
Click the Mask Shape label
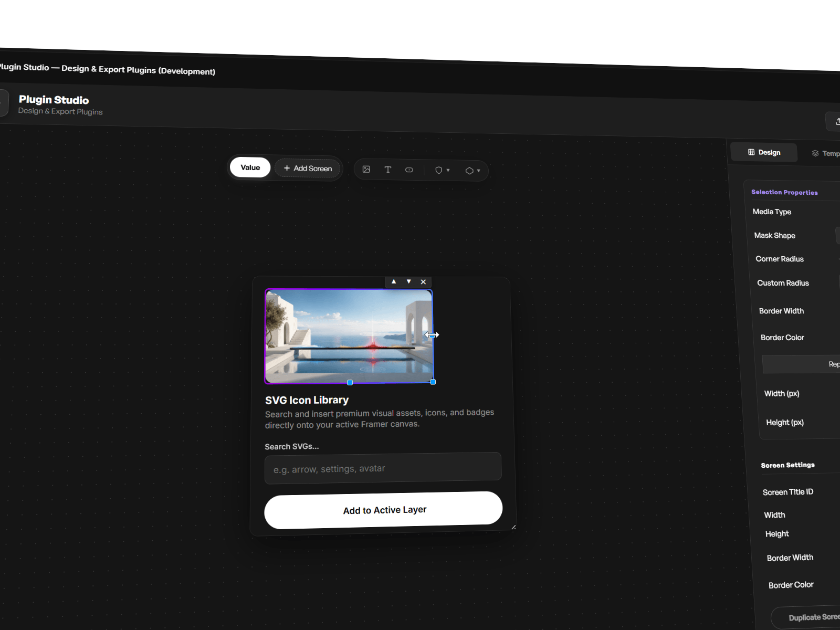(775, 235)
